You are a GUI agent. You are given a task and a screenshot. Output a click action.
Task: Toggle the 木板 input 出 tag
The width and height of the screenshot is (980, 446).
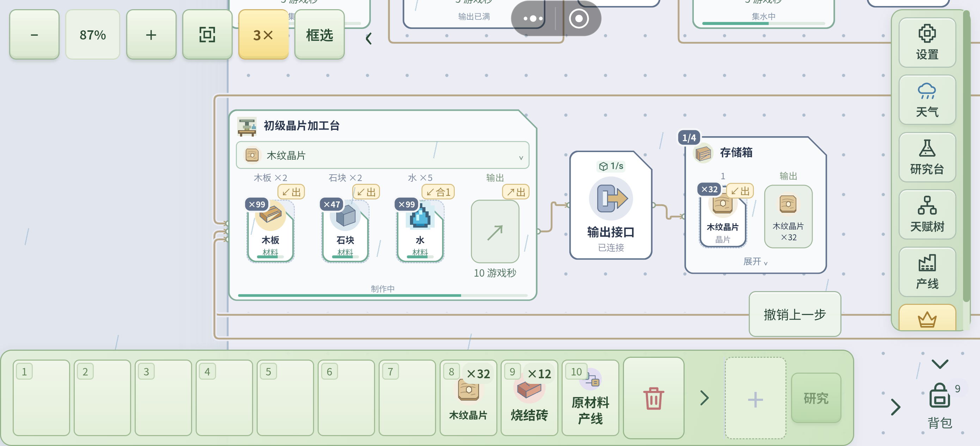click(292, 192)
